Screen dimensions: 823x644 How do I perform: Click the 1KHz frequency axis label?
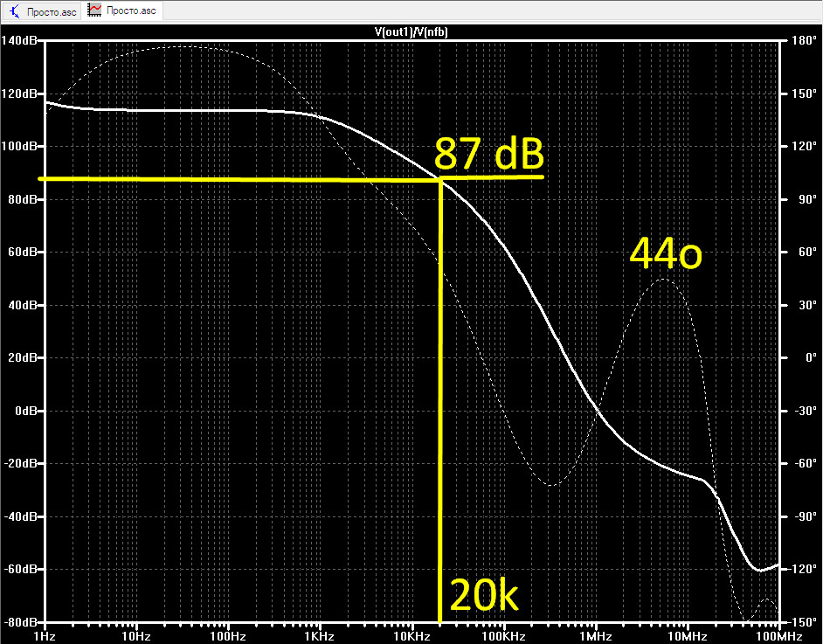[319, 637]
